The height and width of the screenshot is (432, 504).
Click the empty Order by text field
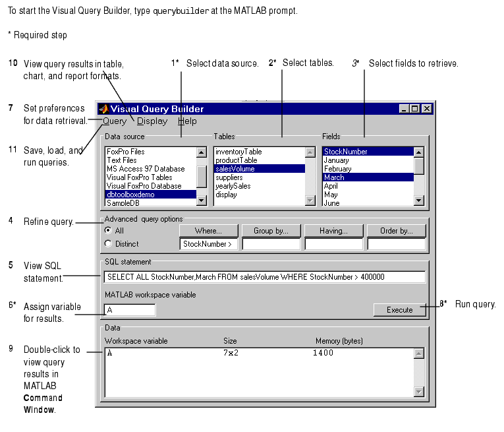[x=397, y=244]
